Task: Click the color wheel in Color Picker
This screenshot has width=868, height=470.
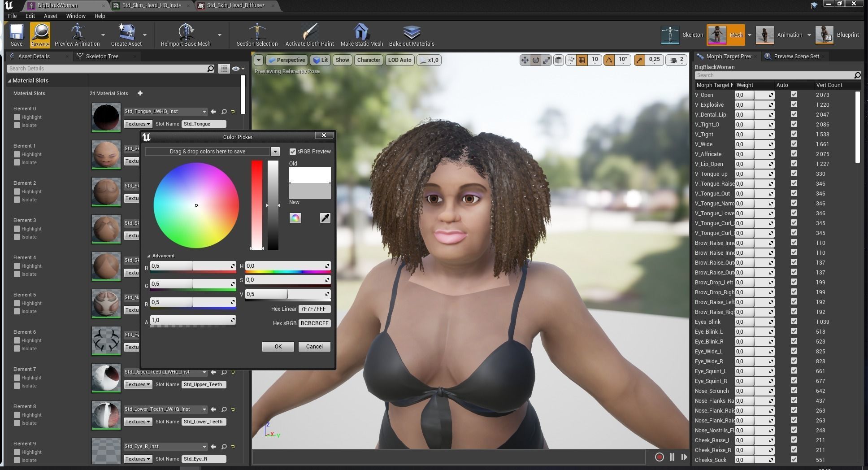Action: pyautogui.click(x=196, y=205)
